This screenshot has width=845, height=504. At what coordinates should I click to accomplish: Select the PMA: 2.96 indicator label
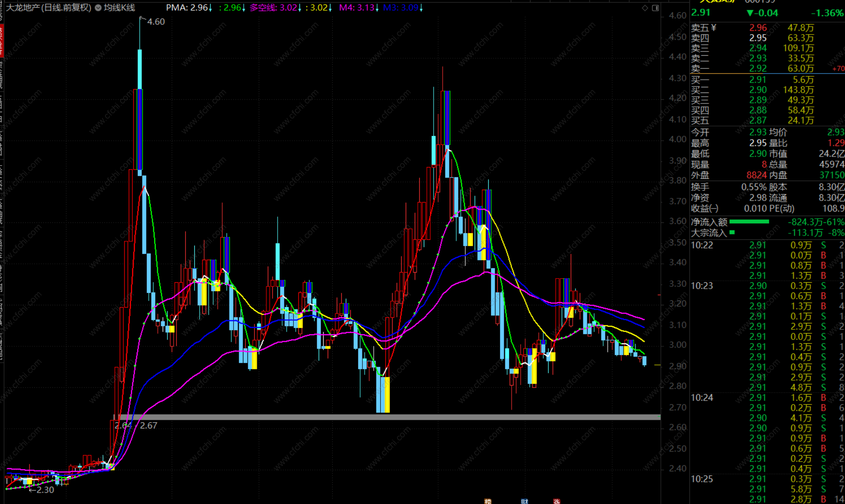point(187,8)
